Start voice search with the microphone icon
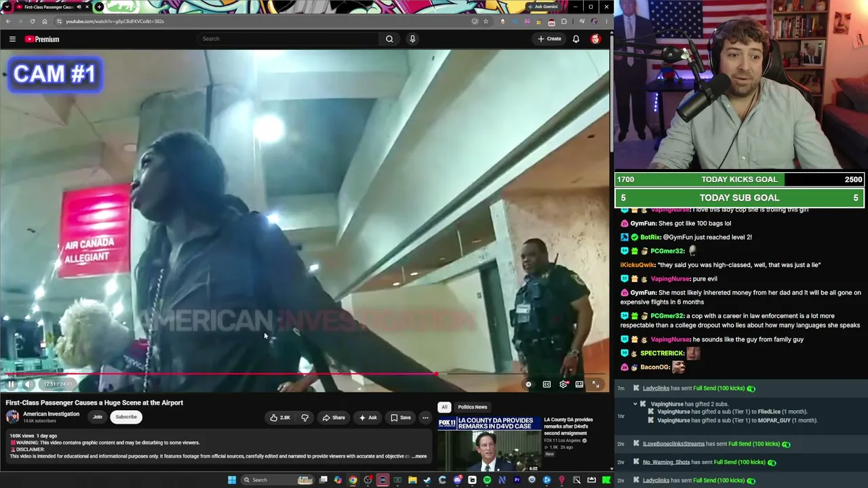The image size is (868, 488). coord(412,39)
